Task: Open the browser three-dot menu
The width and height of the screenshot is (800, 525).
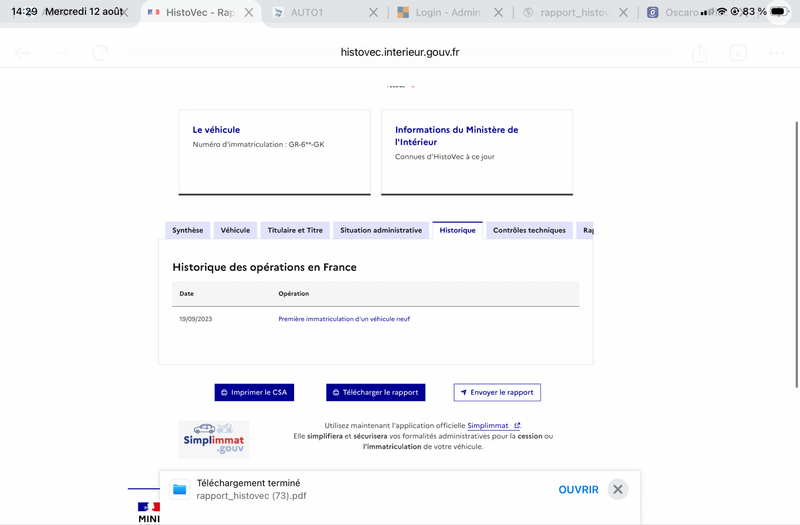Action: pos(777,53)
